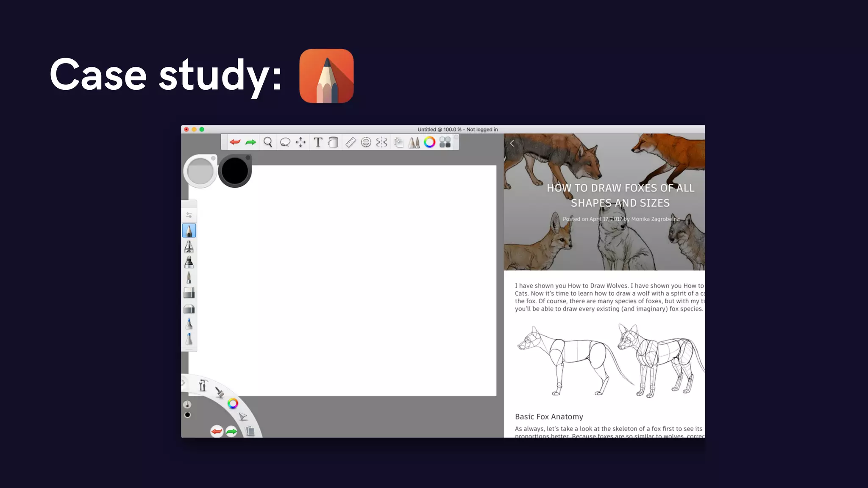Open the brush icon in corner lagoon

[x=220, y=392]
